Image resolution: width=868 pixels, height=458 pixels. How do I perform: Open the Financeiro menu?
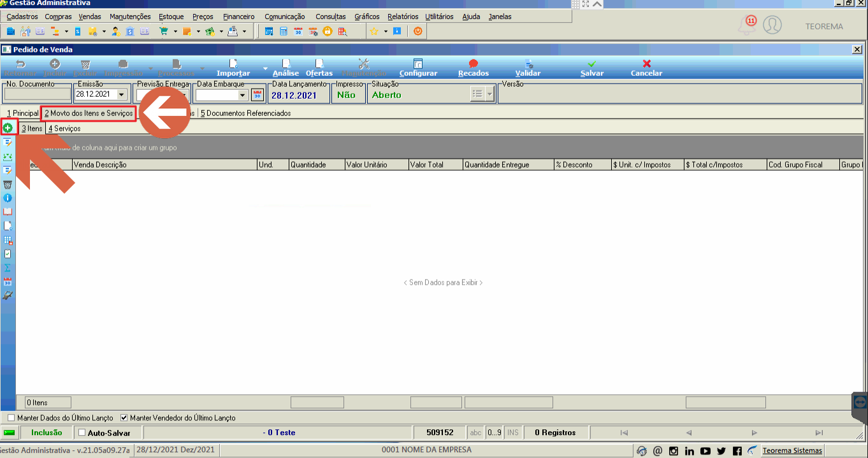point(239,17)
